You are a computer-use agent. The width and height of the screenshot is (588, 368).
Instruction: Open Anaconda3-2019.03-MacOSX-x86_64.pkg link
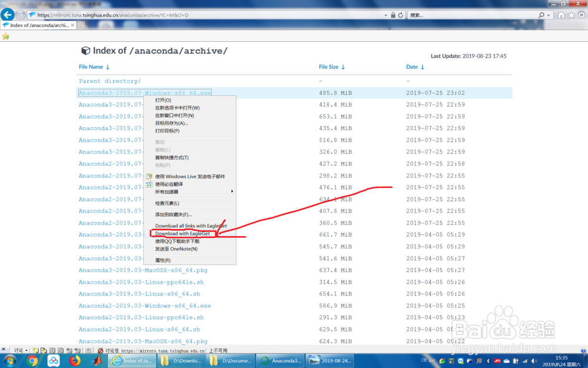click(143, 270)
